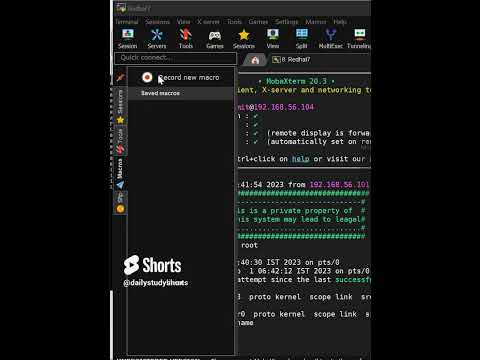Click the MobaXterm 20.3 banner text
The image size is (480, 360).
296,81
